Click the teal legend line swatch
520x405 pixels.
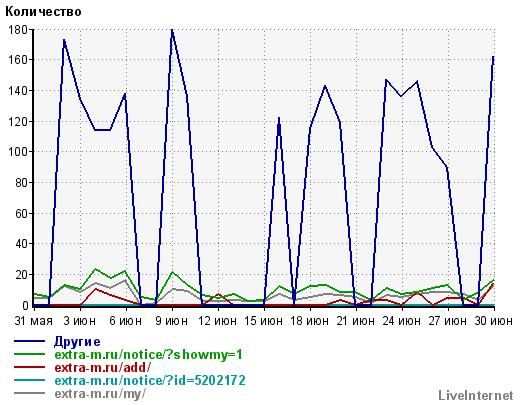(29, 380)
